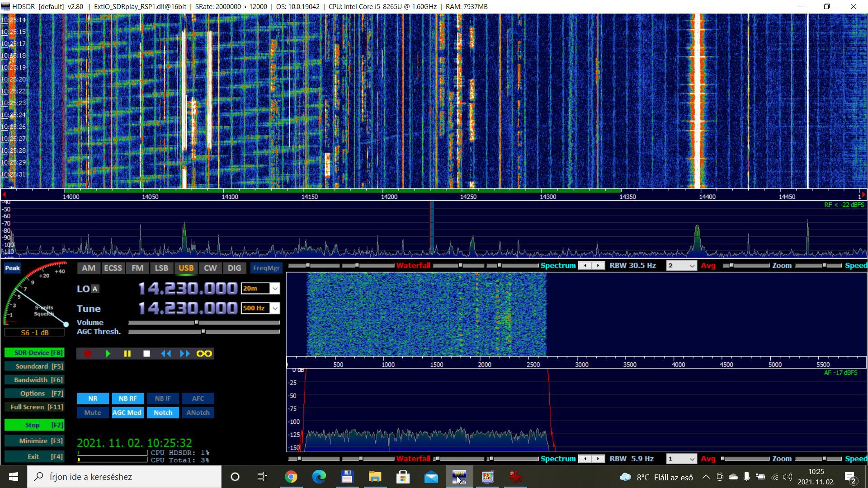Click the blue fast-forward arrows

(185, 354)
